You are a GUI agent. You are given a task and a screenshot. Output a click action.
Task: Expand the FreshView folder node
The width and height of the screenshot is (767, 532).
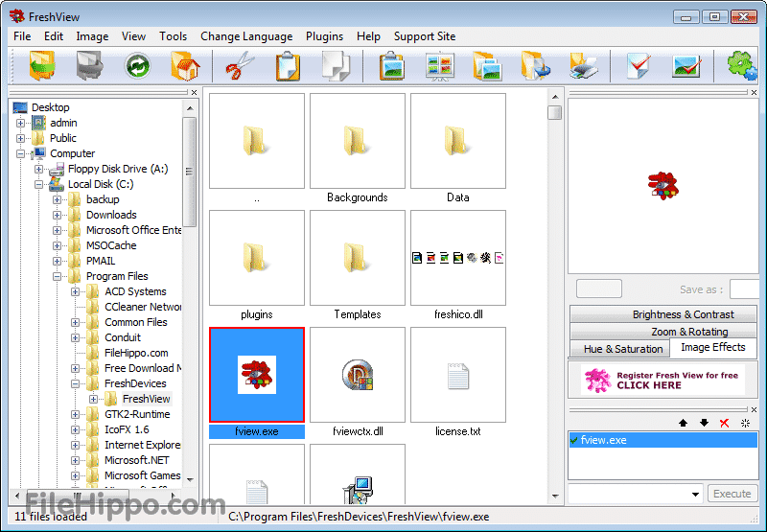(x=93, y=399)
